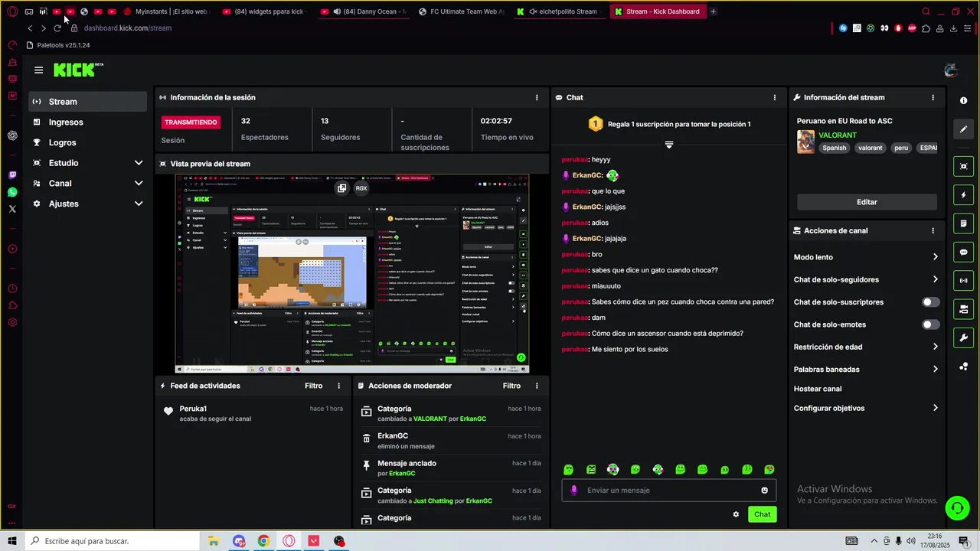Viewport: 980px width, 551px height.
Task: Open the info icon in right sidebar
Action: point(963,101)
